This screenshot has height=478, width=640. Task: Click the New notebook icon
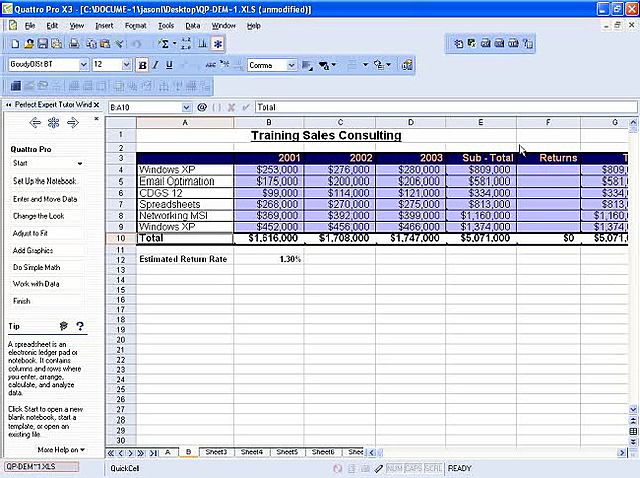point(15,44)
